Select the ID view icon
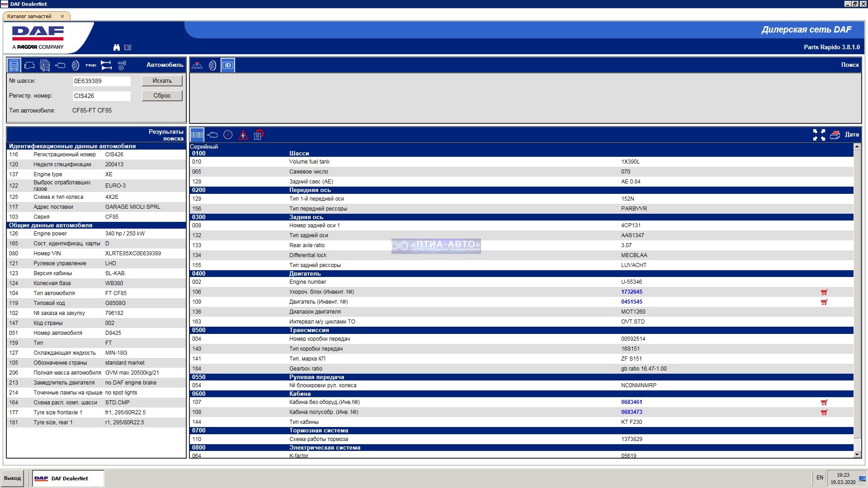This screenshot has width=868, height=488. [228, 66]
